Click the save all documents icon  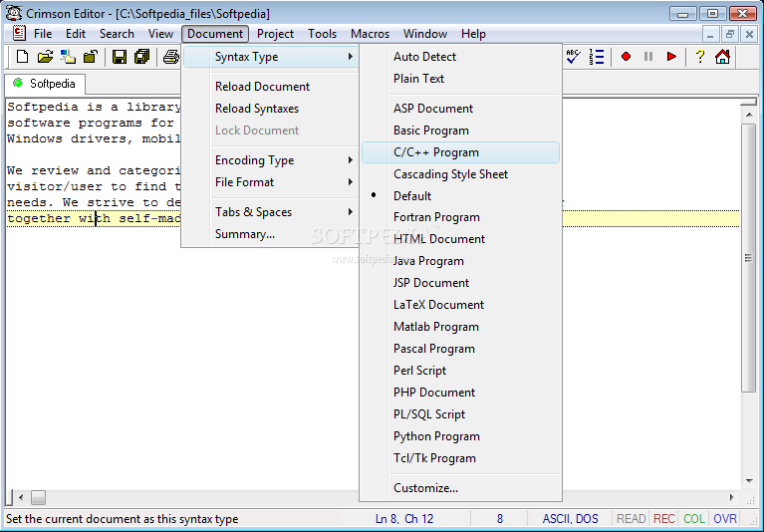tap(141, 57)
